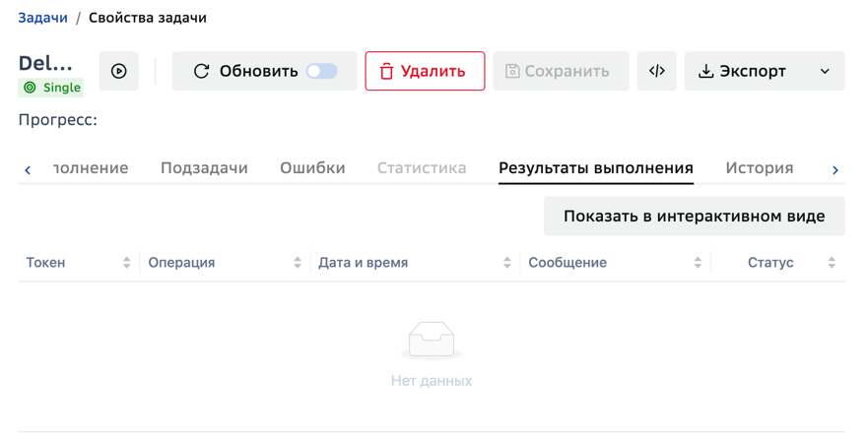
Task: Sort the table by the Статус column
Action: pyautogui.click(x=778, y=263)
